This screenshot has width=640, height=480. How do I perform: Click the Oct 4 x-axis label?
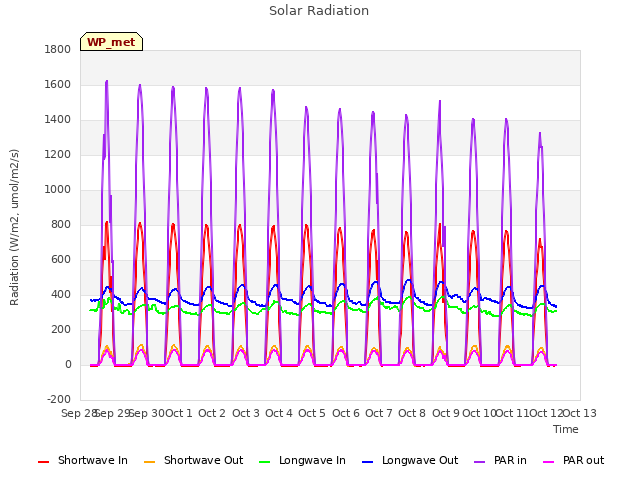(279, 413)
